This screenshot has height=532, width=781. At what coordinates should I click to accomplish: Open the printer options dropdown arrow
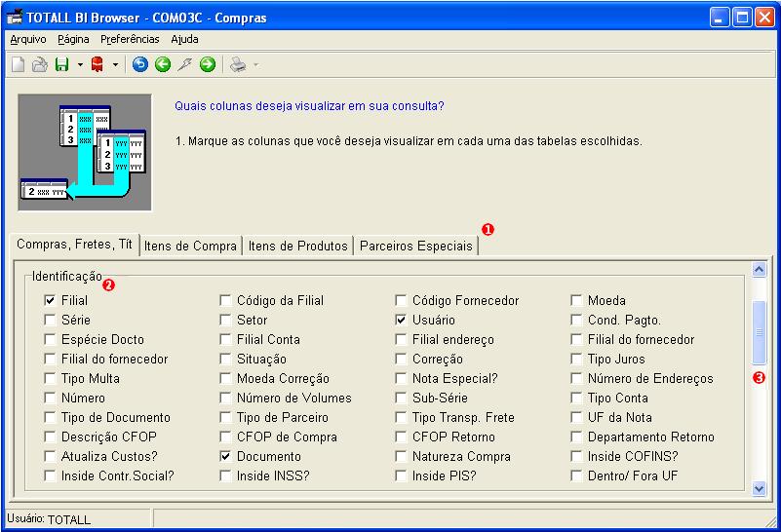256,64
